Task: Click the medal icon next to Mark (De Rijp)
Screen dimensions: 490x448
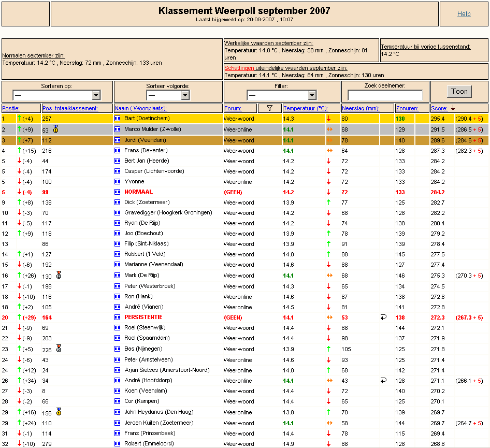Action: [x=59, y=275]
